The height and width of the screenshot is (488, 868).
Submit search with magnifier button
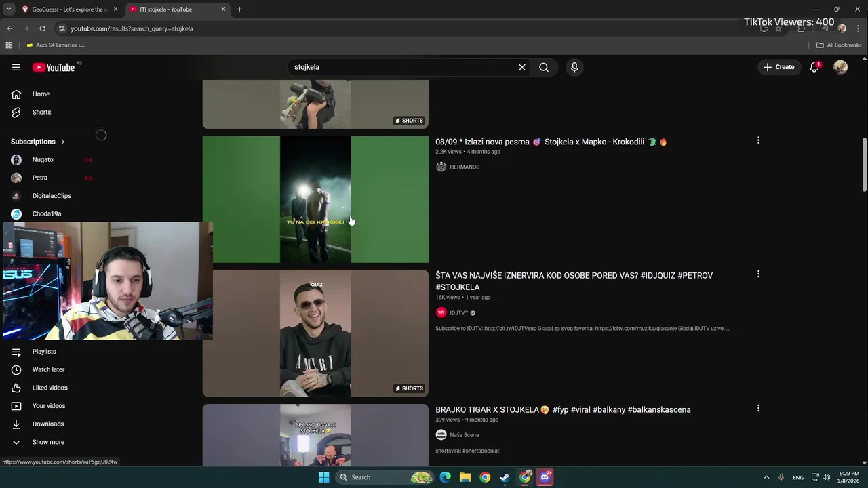pos(544,67)
